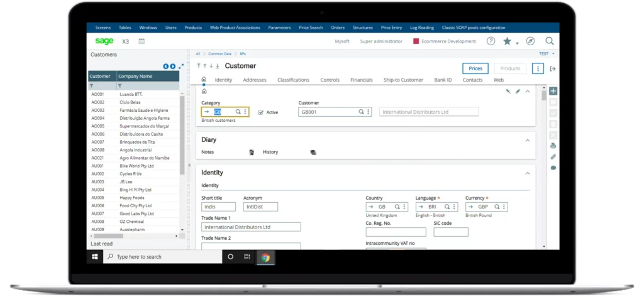Go to previous customer record arrow

coord(205,66)
